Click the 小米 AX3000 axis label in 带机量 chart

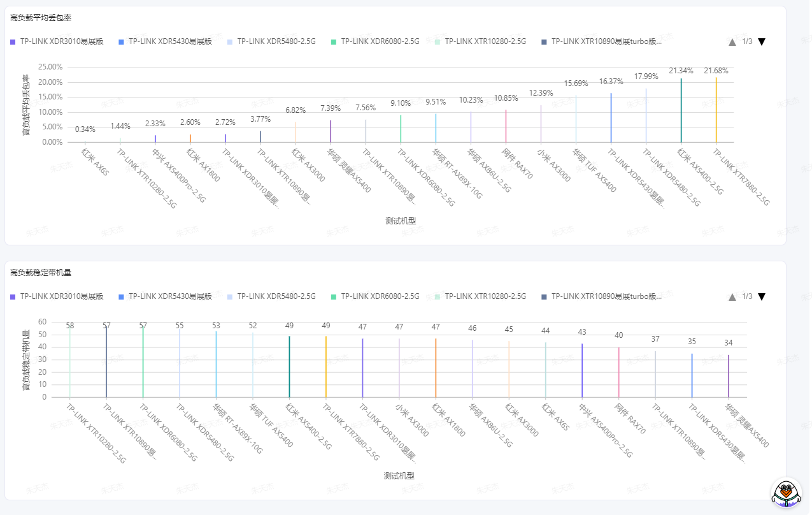412,420
